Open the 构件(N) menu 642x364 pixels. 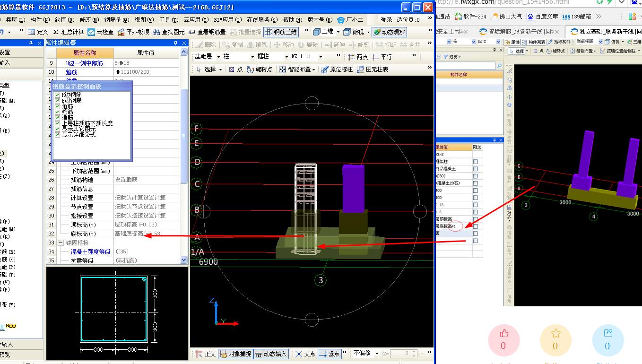tap(39, 20)
